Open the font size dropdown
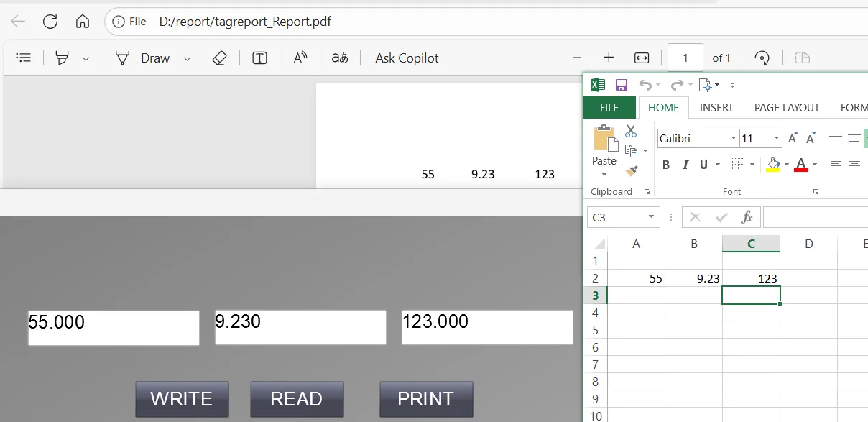The height and width of the screenshot is (422, 868). (777, 138)
